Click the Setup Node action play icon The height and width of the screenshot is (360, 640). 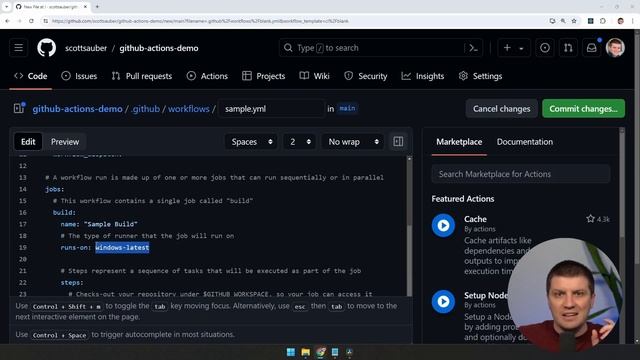coord(443,301)
